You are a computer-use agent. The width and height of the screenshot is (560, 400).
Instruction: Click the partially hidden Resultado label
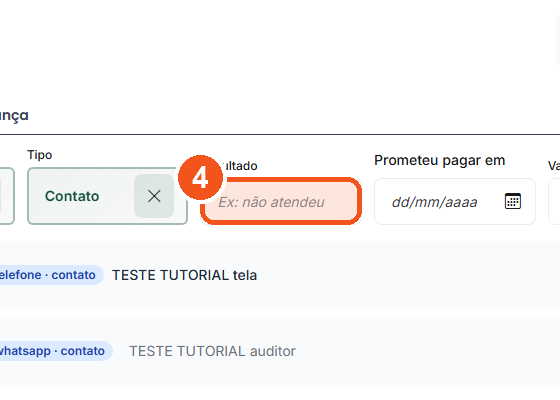click(x=240, y=166)
